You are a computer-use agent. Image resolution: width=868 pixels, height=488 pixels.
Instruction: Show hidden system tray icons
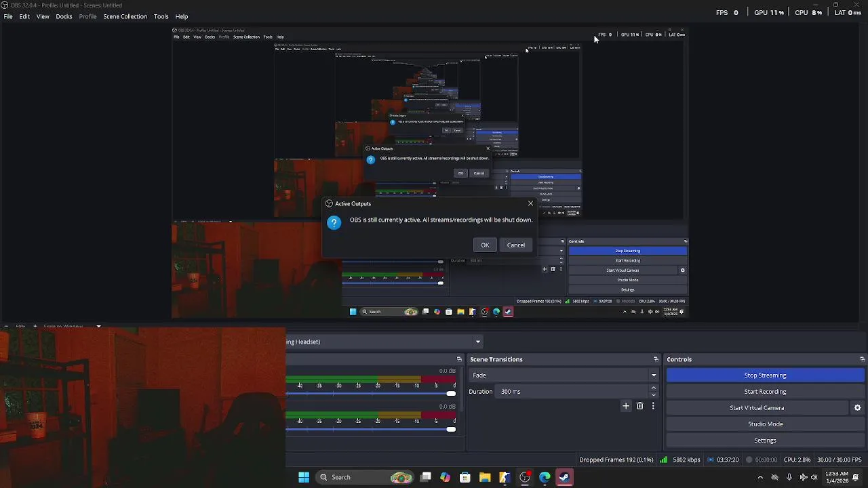click(x=759, y=477)
